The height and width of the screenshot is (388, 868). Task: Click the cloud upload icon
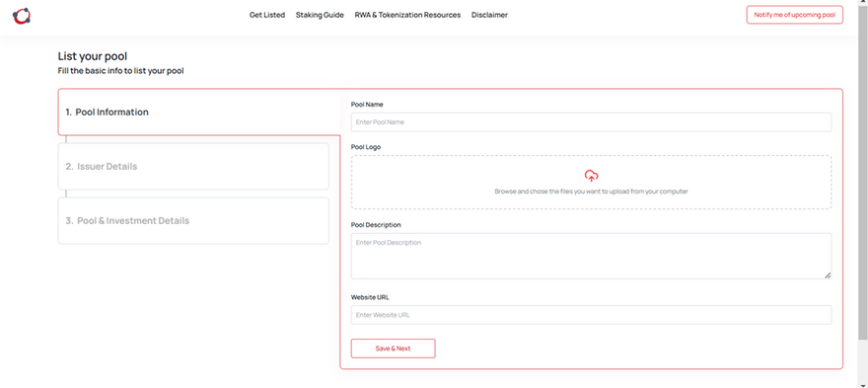591,177
